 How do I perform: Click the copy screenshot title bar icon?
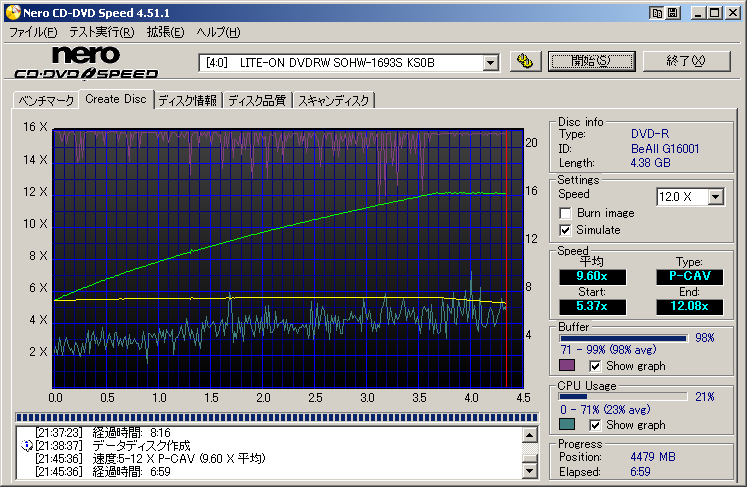click(656, 13)
